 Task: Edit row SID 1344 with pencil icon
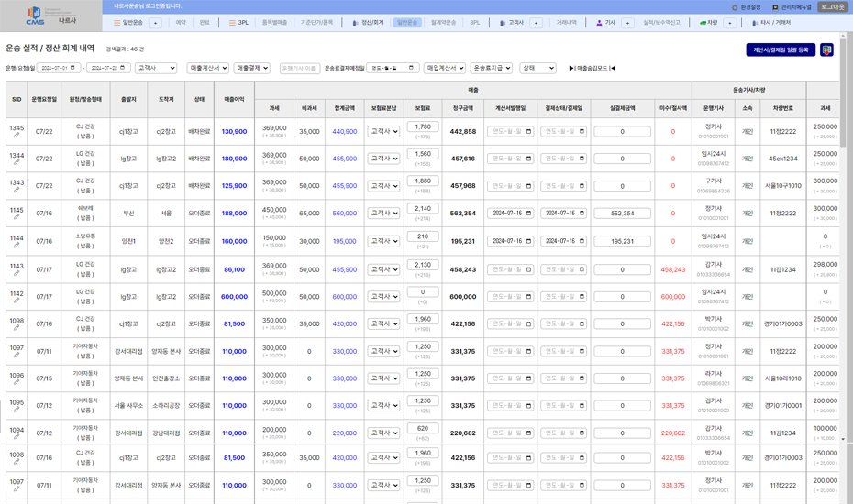(x=17, y=162)
